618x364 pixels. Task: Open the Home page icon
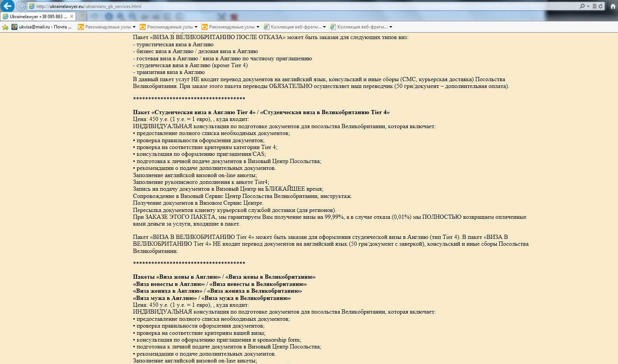pos(612,6)
